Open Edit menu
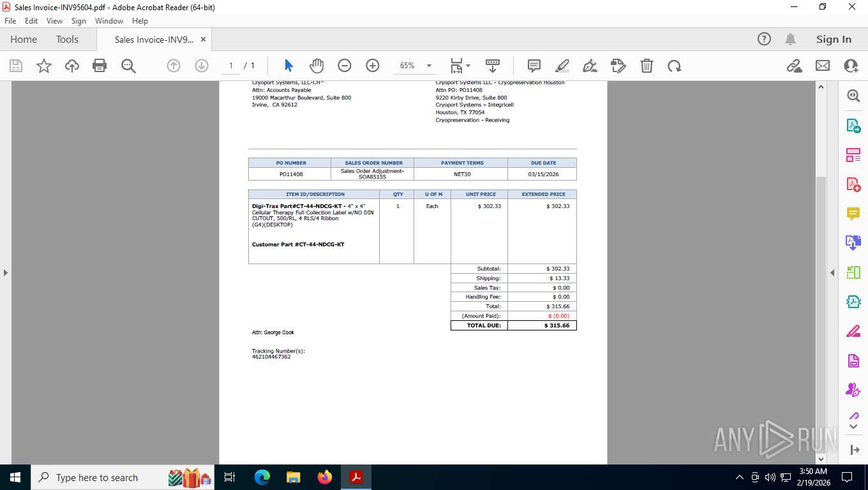 pos(31,21)
